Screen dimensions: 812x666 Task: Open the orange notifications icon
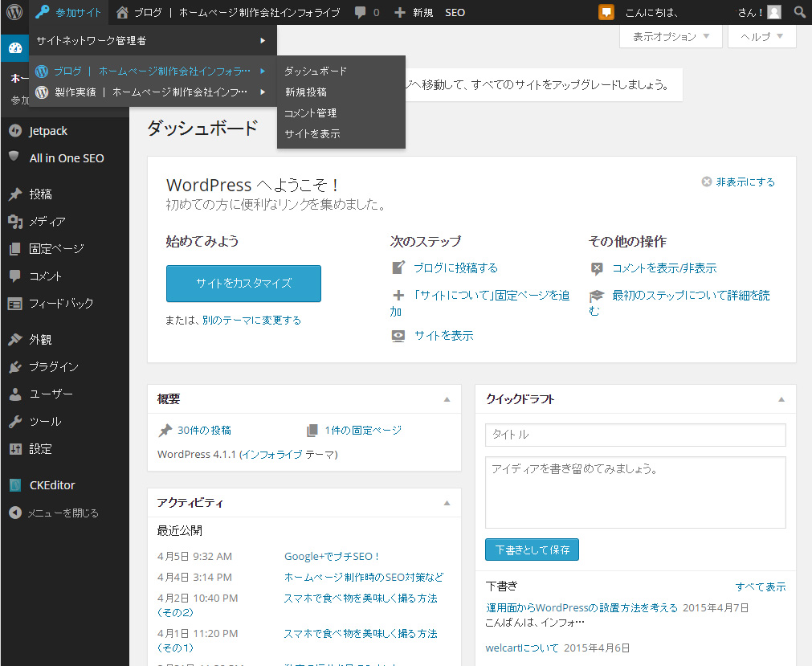[x=606, y=12]
